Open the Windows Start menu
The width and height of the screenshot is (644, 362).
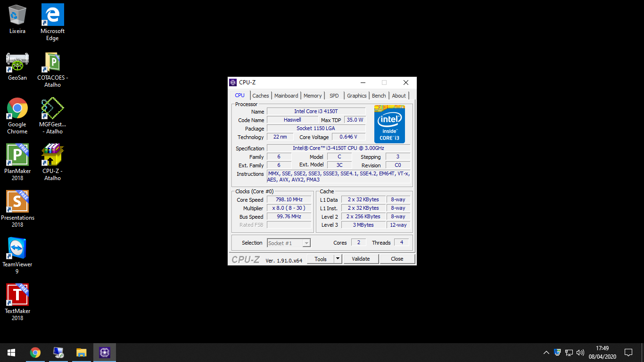click(11, 353)
